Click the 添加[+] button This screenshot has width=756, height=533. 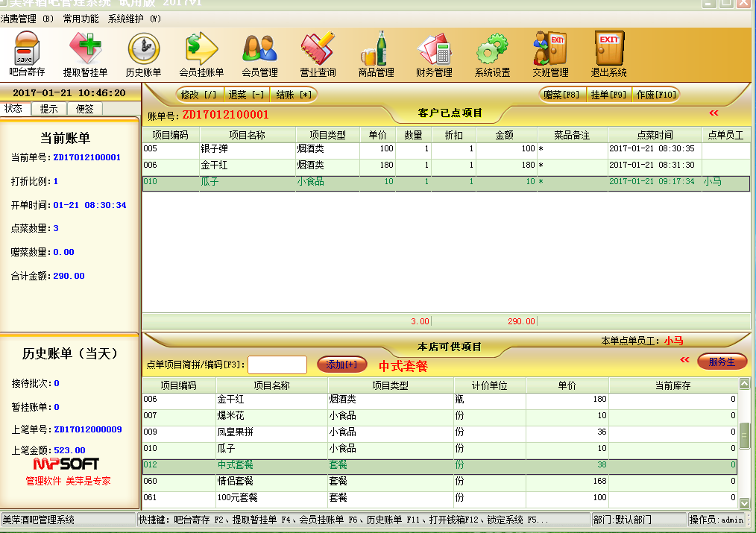[x=341, y=365]
